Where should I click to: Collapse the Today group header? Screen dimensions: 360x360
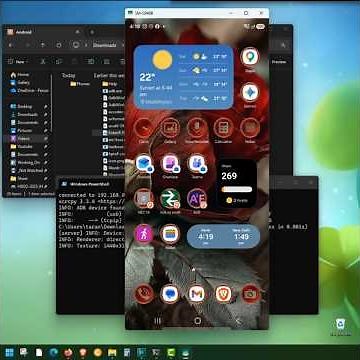[69, 76]
